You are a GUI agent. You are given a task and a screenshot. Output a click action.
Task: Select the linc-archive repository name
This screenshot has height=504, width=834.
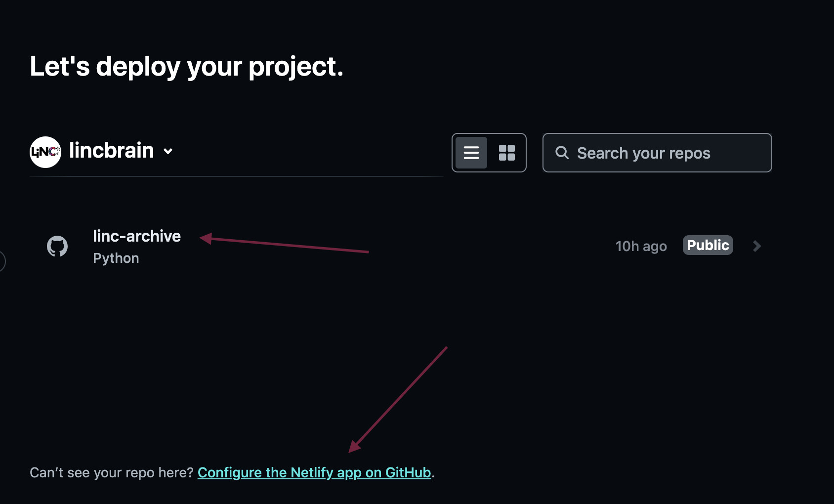[x=137, y=236]
